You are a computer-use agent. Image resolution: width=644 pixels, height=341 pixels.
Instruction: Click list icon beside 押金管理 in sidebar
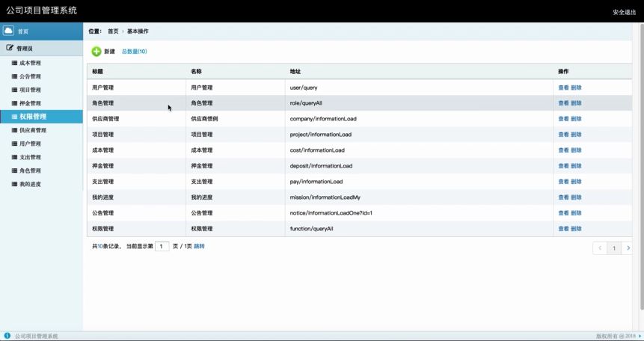[14, 103]
